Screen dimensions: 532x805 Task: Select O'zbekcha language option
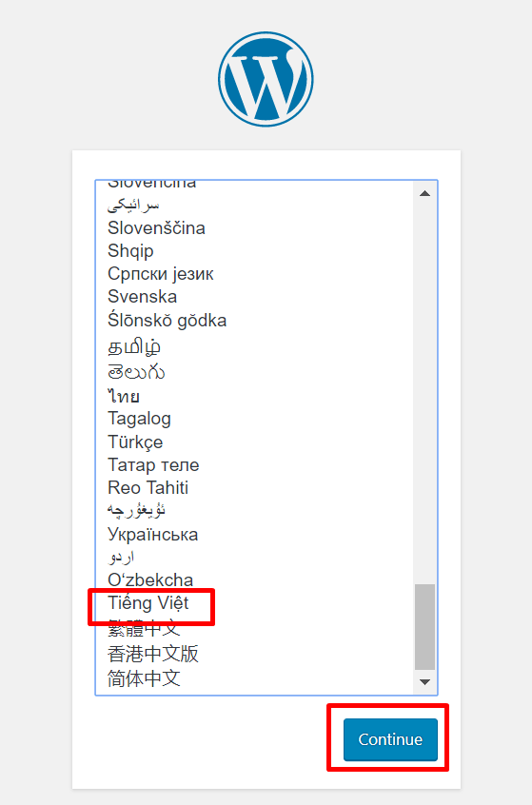coord(150,580)
